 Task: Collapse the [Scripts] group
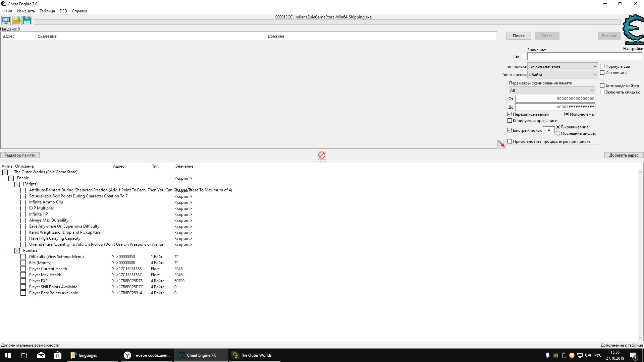coord(17,184)
